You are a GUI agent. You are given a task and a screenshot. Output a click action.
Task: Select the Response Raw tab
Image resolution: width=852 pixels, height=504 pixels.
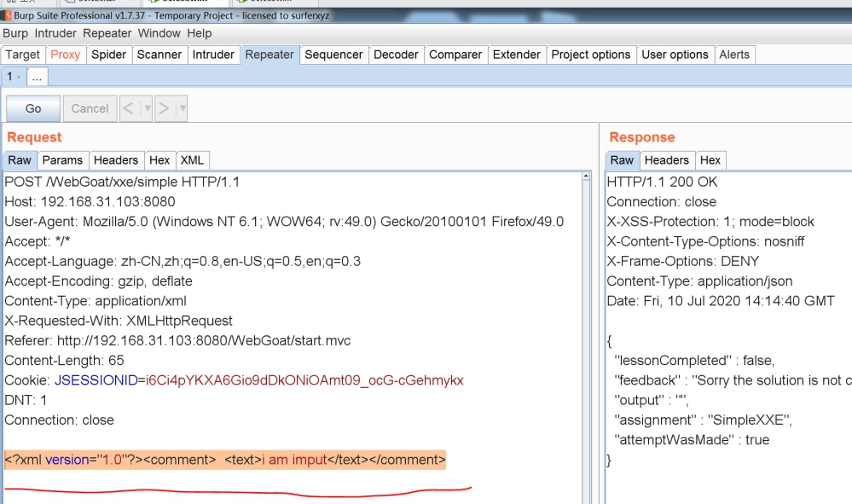[622, 160]
